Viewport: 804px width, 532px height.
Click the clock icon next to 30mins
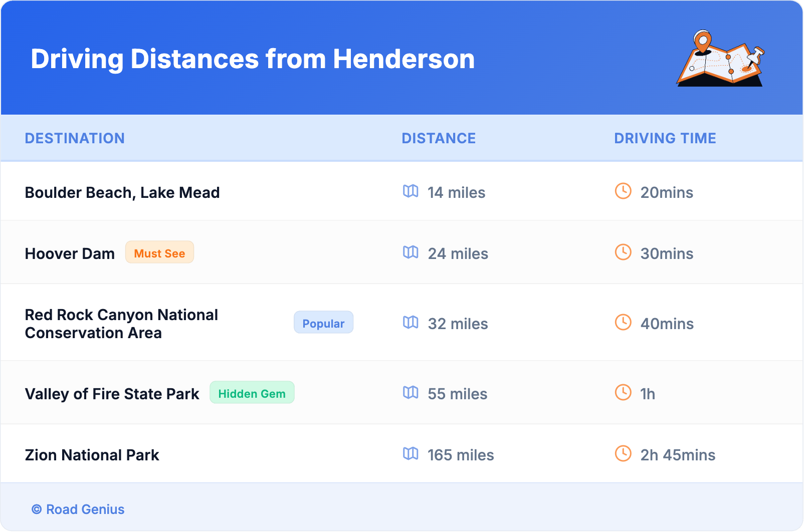click(x=623, y=252)
